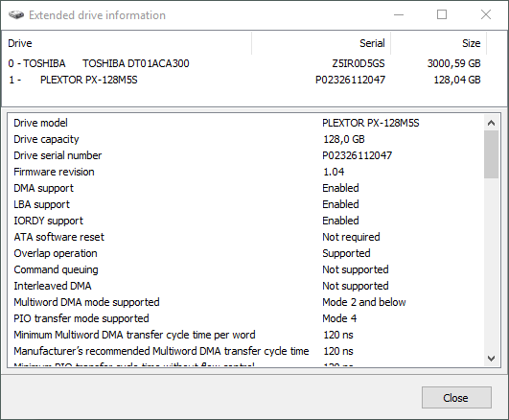
Task: Click the scrollbar down arrow in details list
Action: pos(491,359)
